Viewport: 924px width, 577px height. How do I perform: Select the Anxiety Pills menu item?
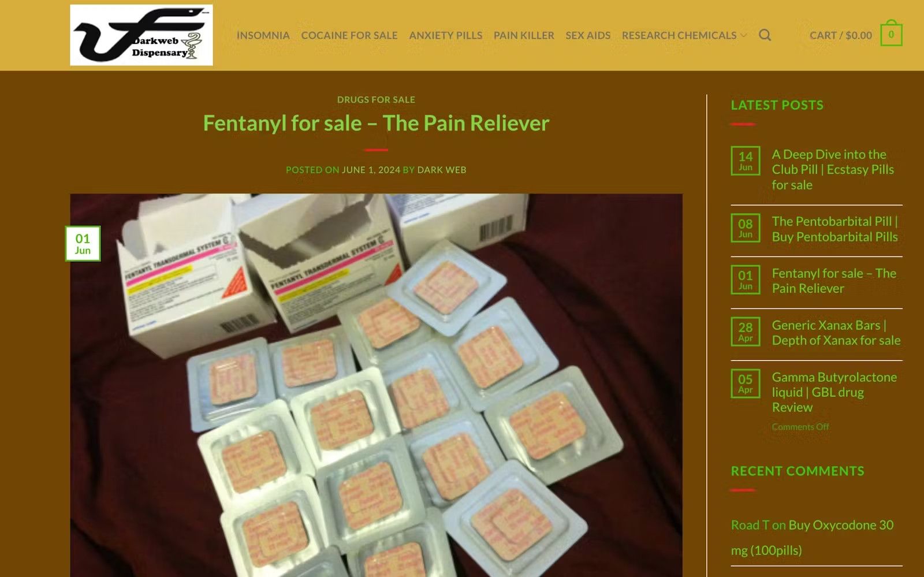tap(446, 35)
